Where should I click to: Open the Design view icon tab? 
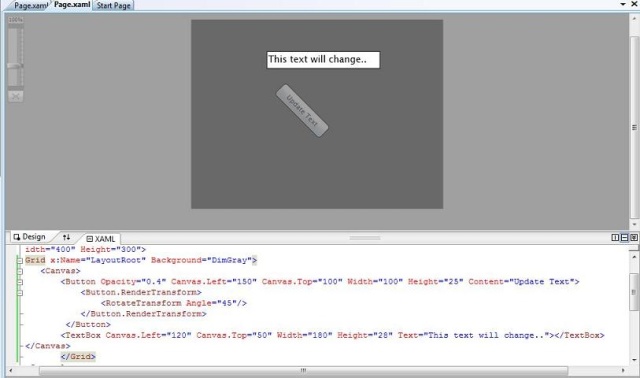(29, 237)
